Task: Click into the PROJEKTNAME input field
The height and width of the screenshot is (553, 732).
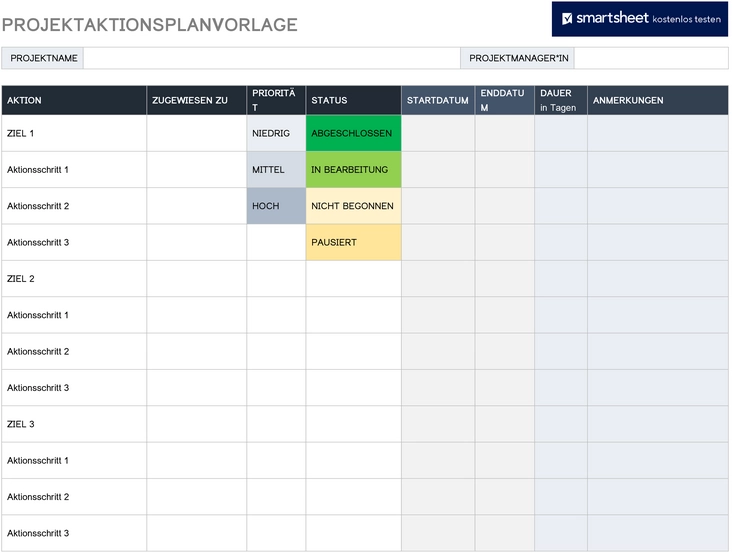Action: (x=271, y=58)
